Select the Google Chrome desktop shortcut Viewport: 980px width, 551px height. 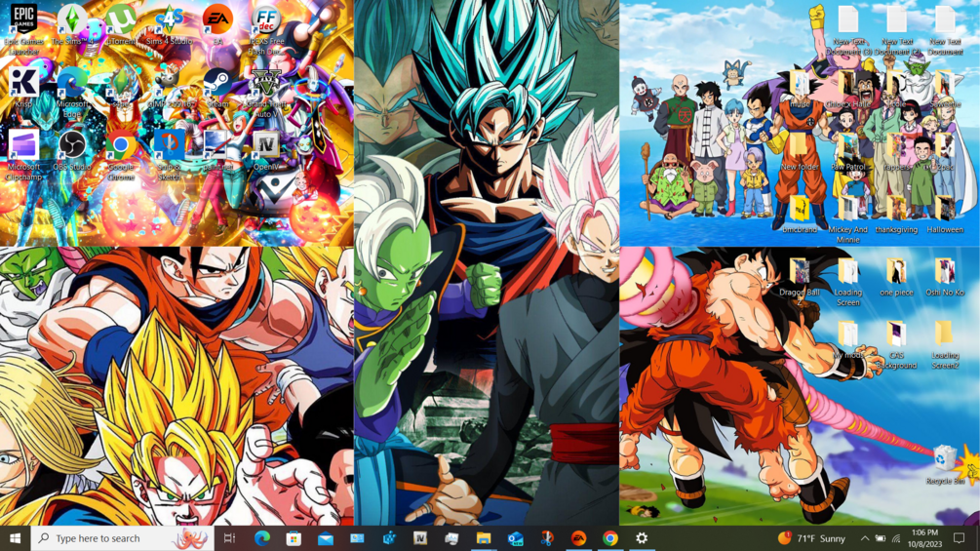coord(121,155)
